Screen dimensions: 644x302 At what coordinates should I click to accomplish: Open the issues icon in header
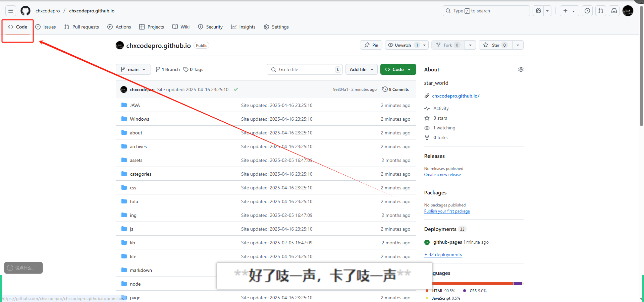[587, 11]
